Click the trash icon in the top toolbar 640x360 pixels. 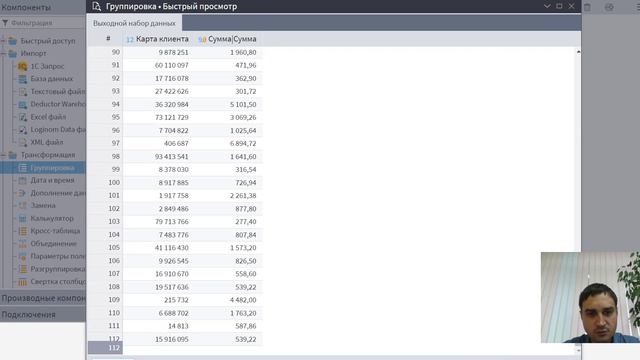click(x=587, y=7)
